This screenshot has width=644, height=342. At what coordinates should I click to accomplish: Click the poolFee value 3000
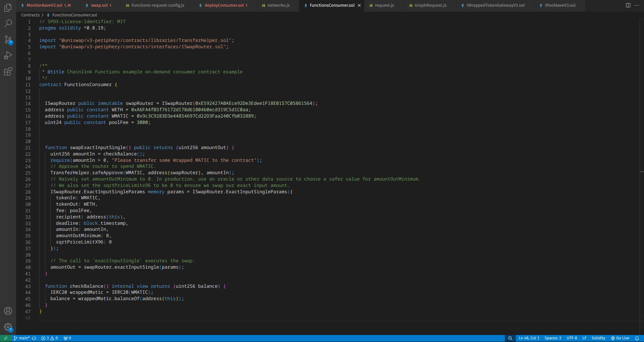click(142, 123)
